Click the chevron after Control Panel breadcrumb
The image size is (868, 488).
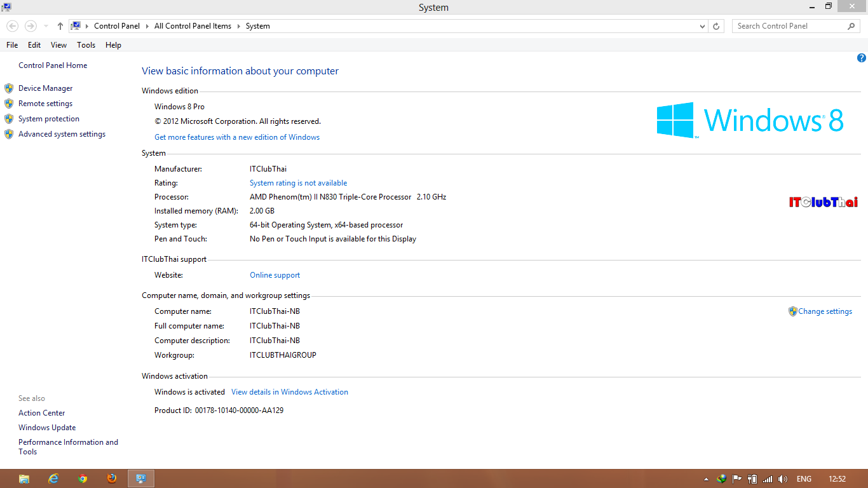tap(147, 26)
